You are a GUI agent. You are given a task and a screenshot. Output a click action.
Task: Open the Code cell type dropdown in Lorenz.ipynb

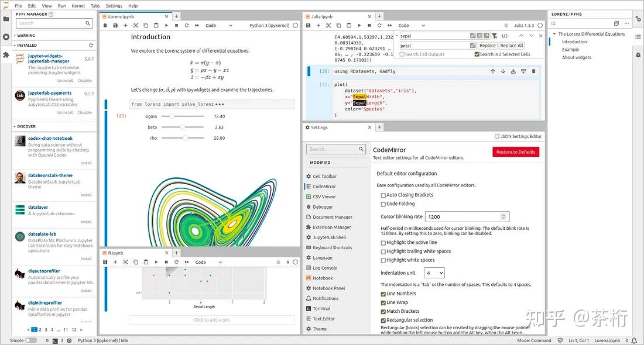(x=218, y=25)
